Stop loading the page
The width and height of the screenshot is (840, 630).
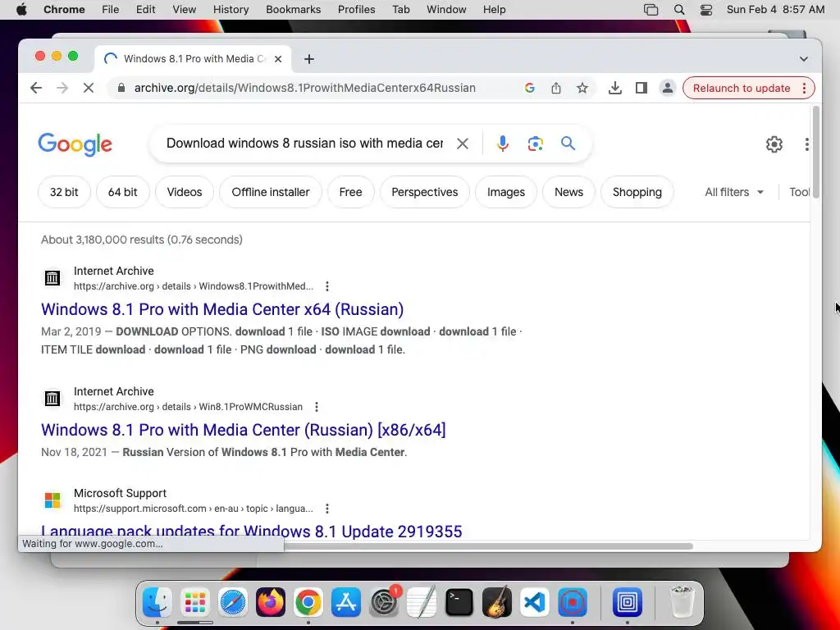tap(89, 88)
